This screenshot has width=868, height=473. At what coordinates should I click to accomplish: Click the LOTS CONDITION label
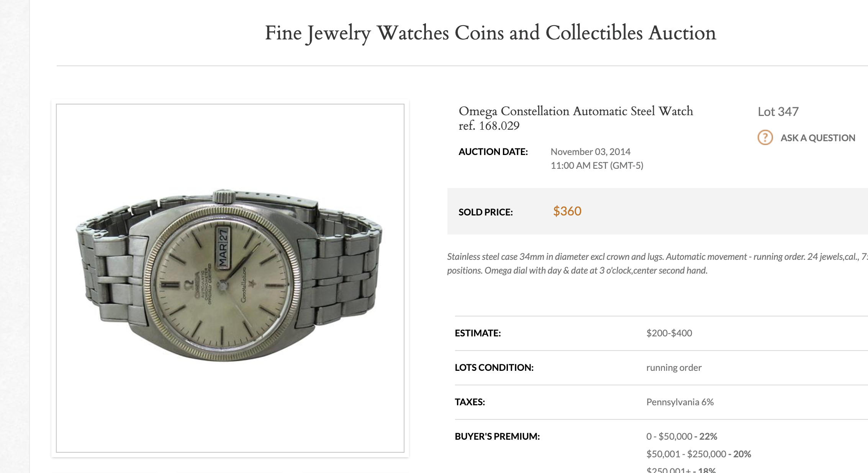494,367
